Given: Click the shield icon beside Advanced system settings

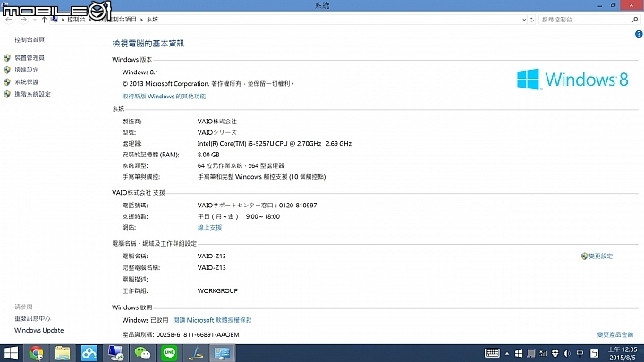Looking at the screenshot, I should (x=7, y=94).
